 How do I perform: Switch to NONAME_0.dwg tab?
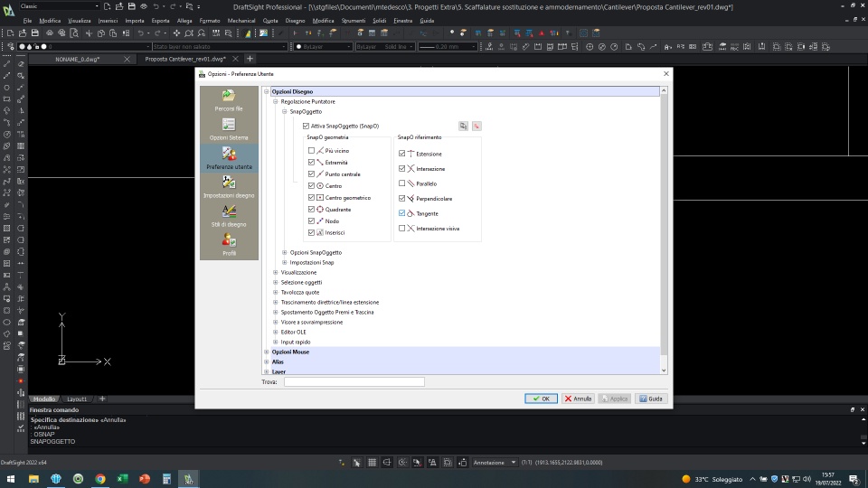coord(77,59)
